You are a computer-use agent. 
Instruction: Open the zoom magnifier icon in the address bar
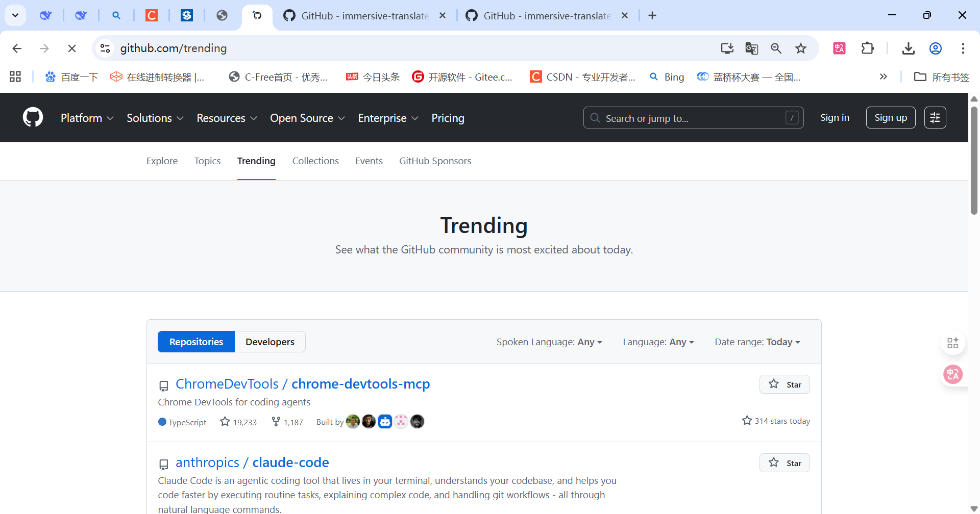[776, 48]
